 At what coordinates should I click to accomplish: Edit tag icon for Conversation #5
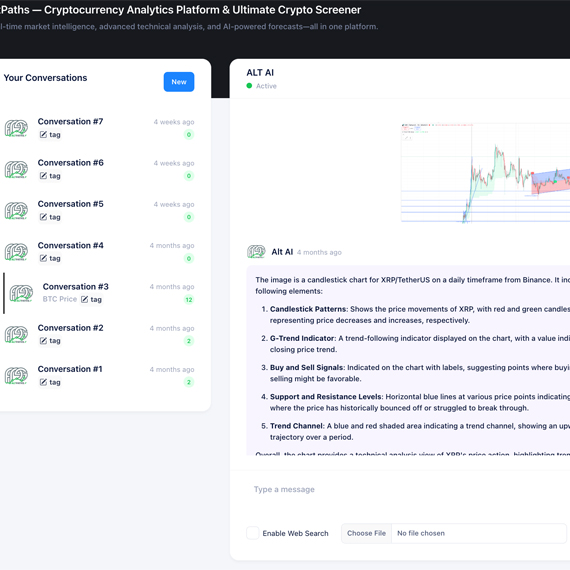[43, 217]
